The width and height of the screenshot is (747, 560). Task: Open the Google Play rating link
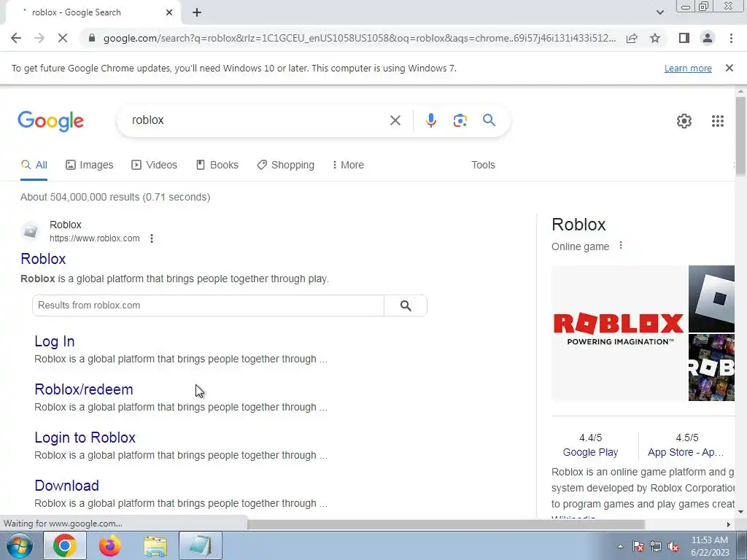point(590,452)
